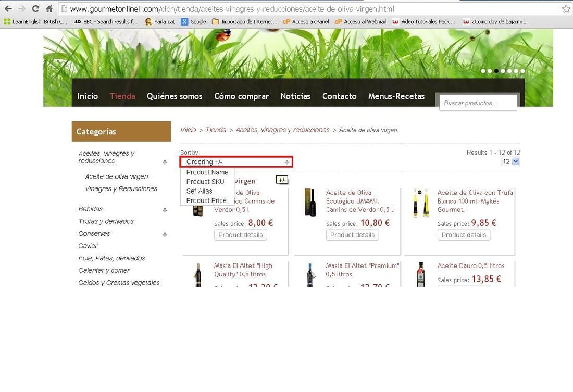The image size is (573, 392).
Task: Open the Menus-Recetas menu item
Action: 396,96
